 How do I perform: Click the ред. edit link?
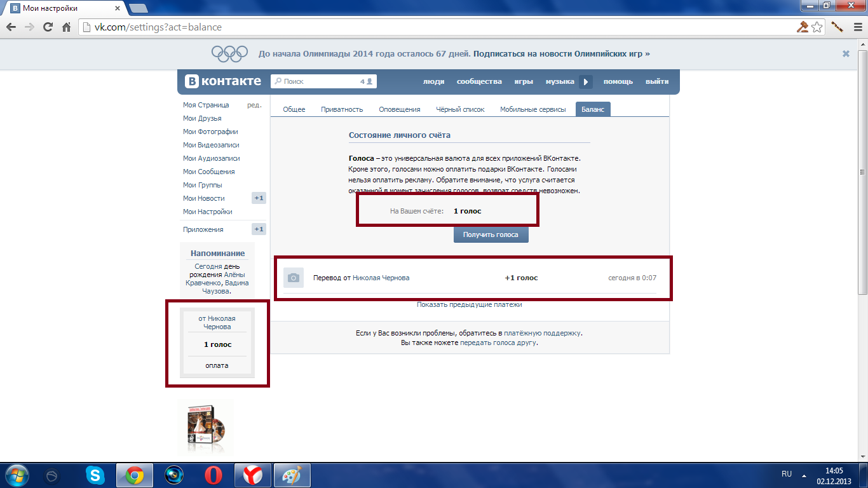(254, 105)
